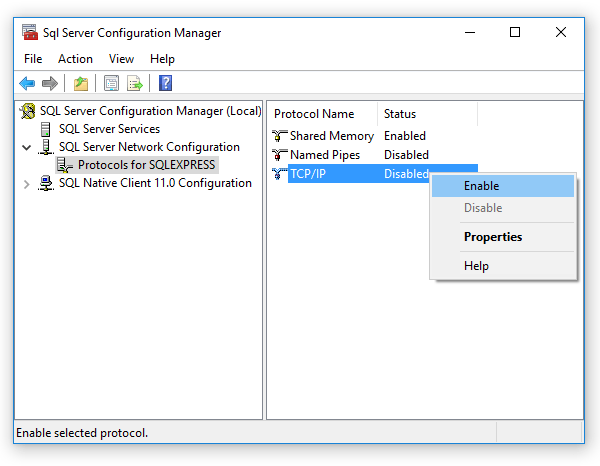Open the File menu

click(x=33, y=59)
